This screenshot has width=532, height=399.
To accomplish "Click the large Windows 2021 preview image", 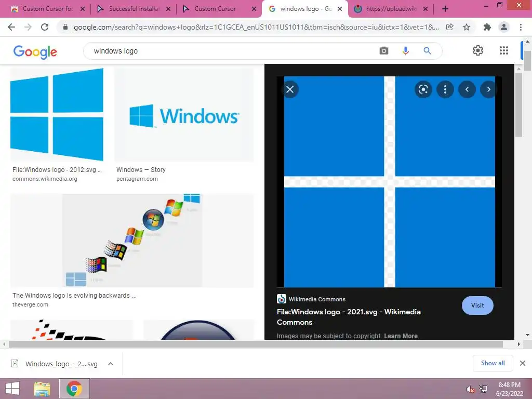I will pos(389,181).
